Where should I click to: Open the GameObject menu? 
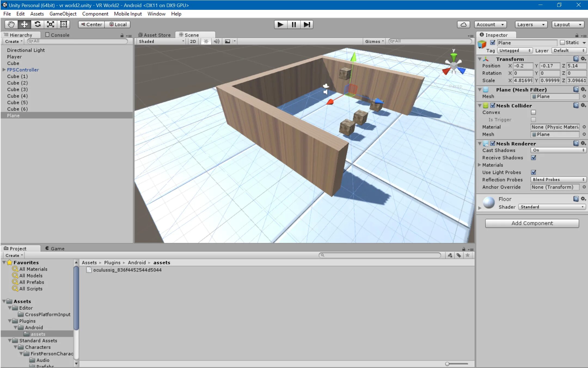point(63,14)
